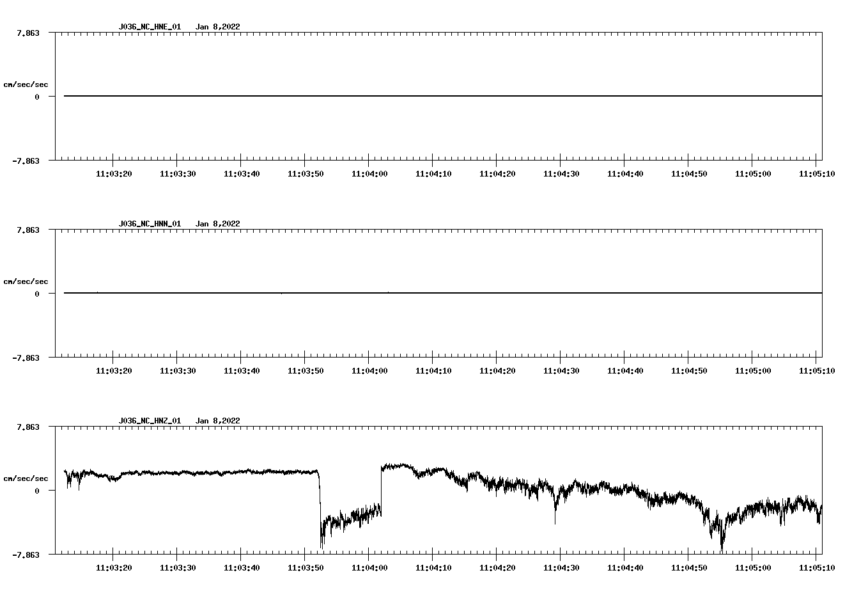
Task: Click the -7.863 lower limit of HNZ plot
Action: coord(26,555)
